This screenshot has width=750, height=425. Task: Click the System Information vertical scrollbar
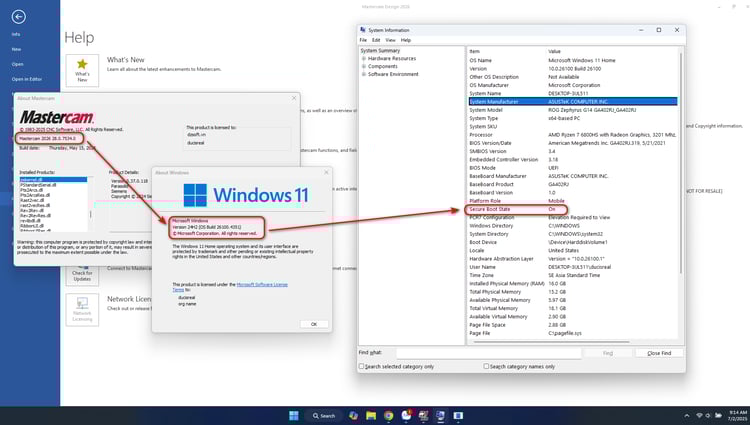[x=681, y=163]
